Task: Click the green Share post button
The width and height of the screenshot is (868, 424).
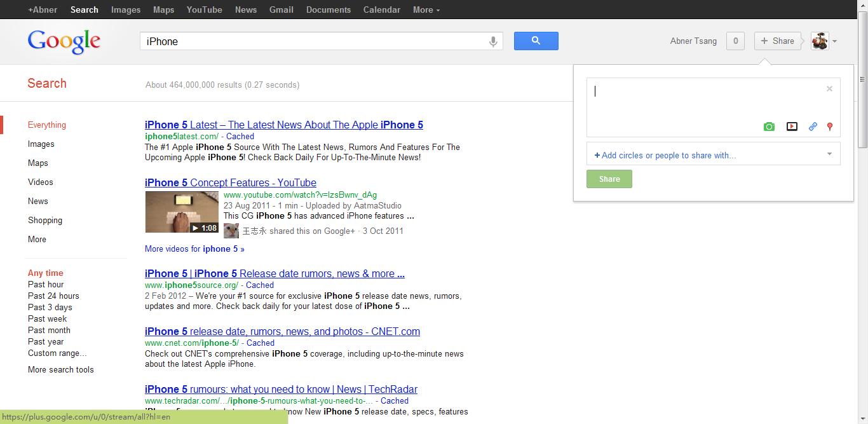Action: pos(609,179)
